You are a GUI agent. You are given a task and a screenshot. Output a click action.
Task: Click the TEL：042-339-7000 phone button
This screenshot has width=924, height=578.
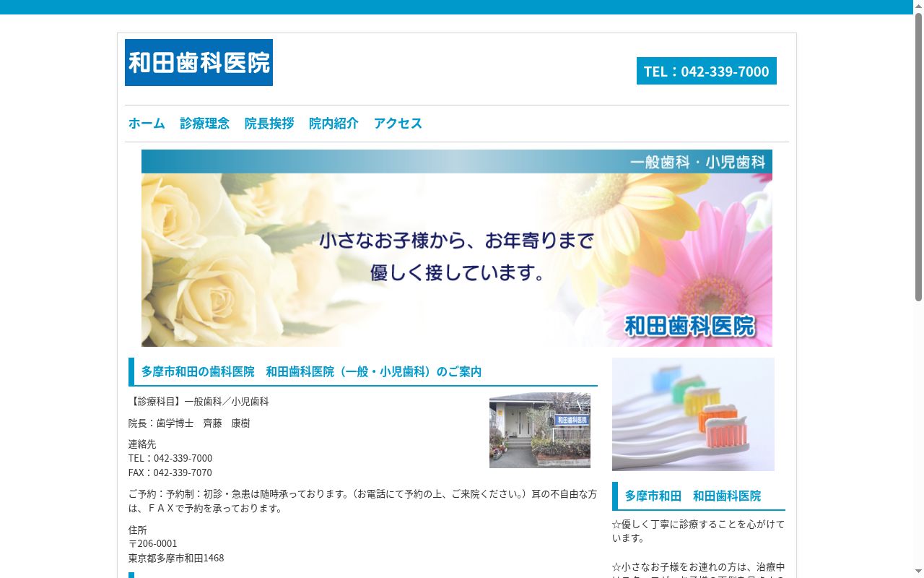707,71
